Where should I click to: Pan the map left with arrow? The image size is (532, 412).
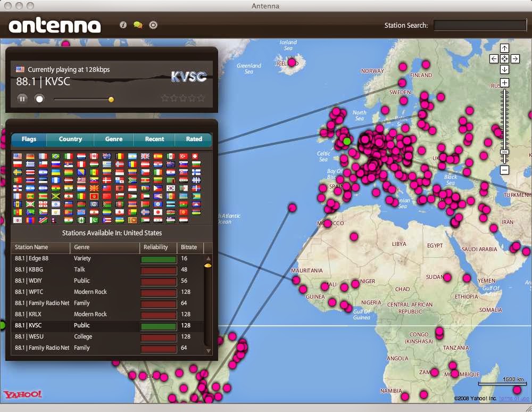click(x=494, y=59)
